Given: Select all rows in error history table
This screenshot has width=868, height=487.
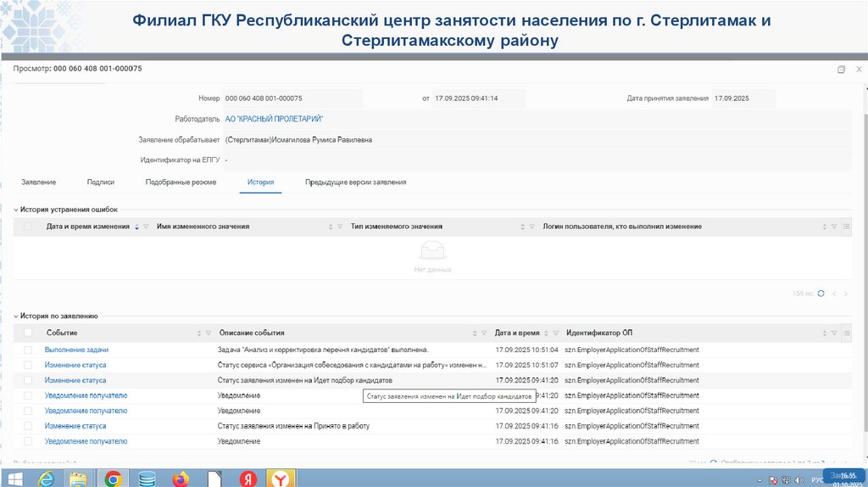Looking at the screenshot, I should pyautogui.click(x=28, y=227).
